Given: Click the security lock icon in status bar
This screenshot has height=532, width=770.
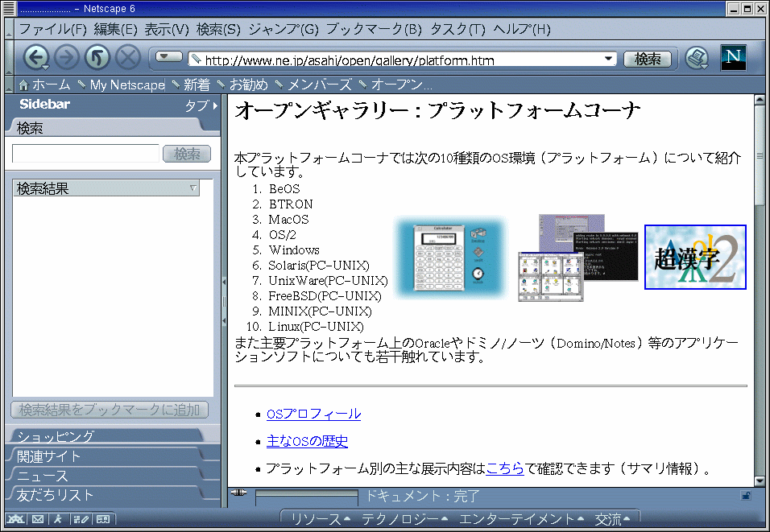Looking at the screenshot, I should (x=746, y=496).
